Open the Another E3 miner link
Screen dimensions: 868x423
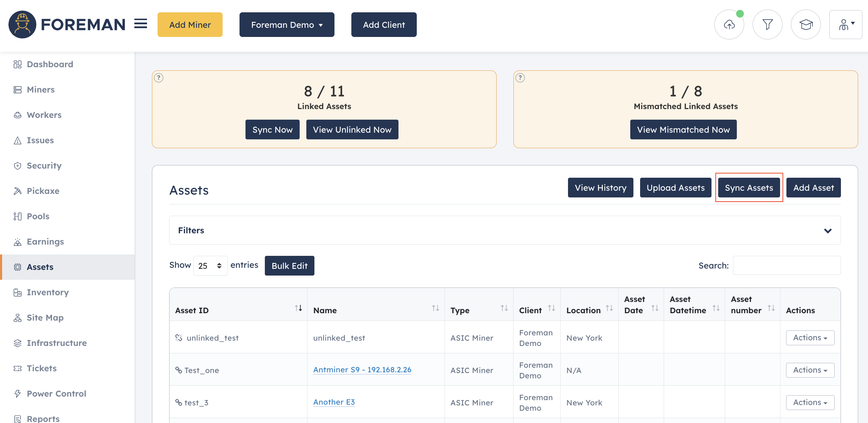point(334,402)
